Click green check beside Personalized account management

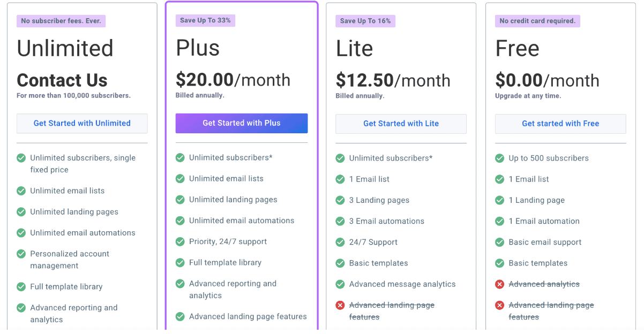pos(21,254)
